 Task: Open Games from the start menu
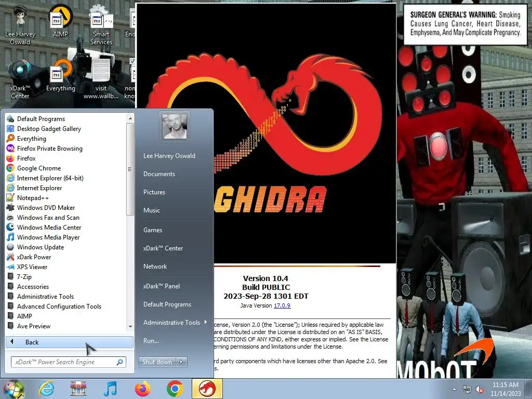pos(153,230)
